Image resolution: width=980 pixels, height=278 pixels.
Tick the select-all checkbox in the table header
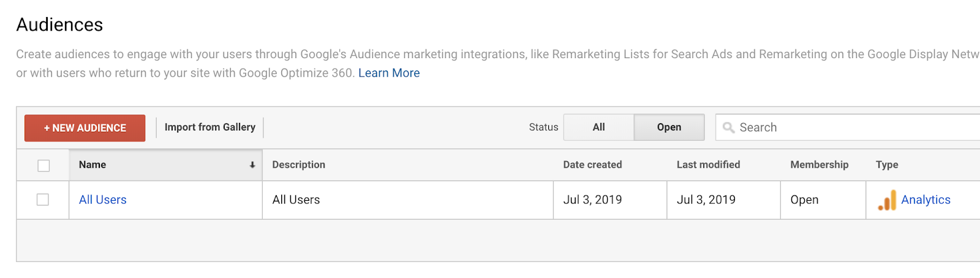point(43,165)
